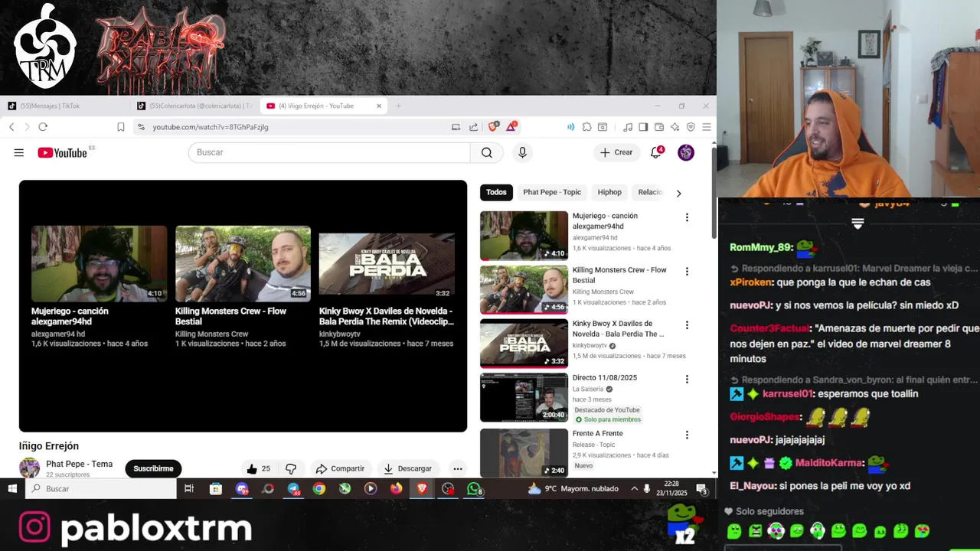Screen dimensions: 980x551
Task: Bookmark this page with the bookmark icon
Action: pyautogui.click(x=120, y=127)
